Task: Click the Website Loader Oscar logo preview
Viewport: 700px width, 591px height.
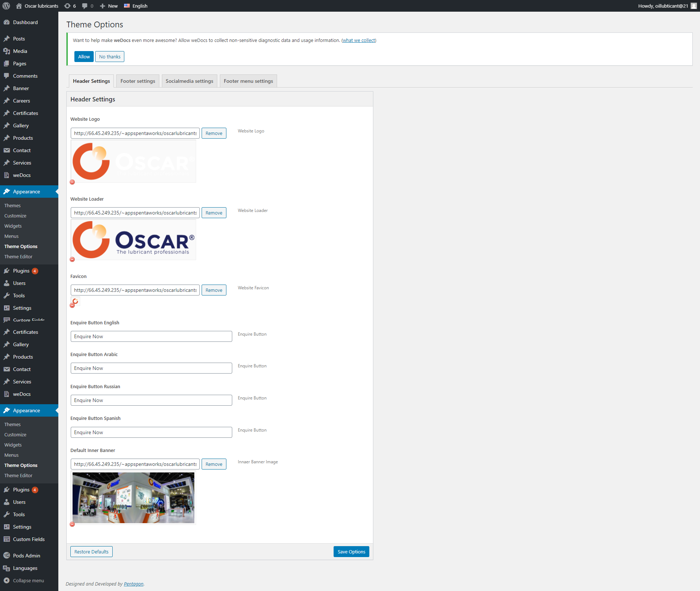Action: pyautogui.click(x=133, y=240)
